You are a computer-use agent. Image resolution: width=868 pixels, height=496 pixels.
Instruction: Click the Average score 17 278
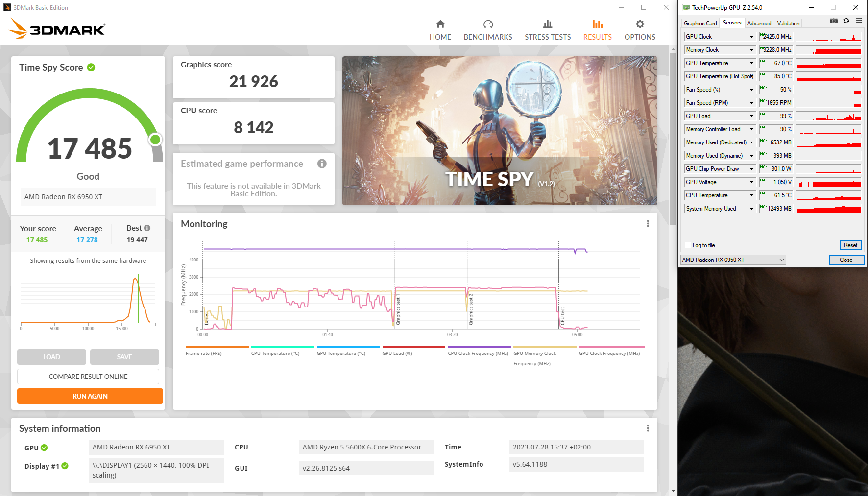click(87, 240)
